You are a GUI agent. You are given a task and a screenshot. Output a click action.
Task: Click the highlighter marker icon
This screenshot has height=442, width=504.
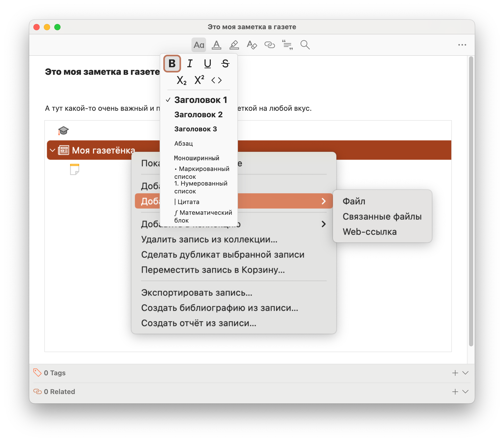coord(234,45)
